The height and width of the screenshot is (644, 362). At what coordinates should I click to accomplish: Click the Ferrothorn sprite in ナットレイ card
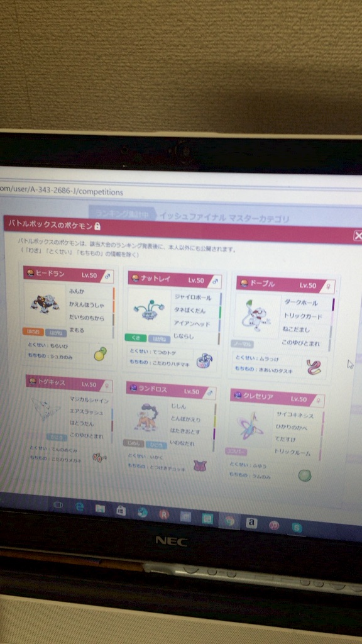(150, 311)
